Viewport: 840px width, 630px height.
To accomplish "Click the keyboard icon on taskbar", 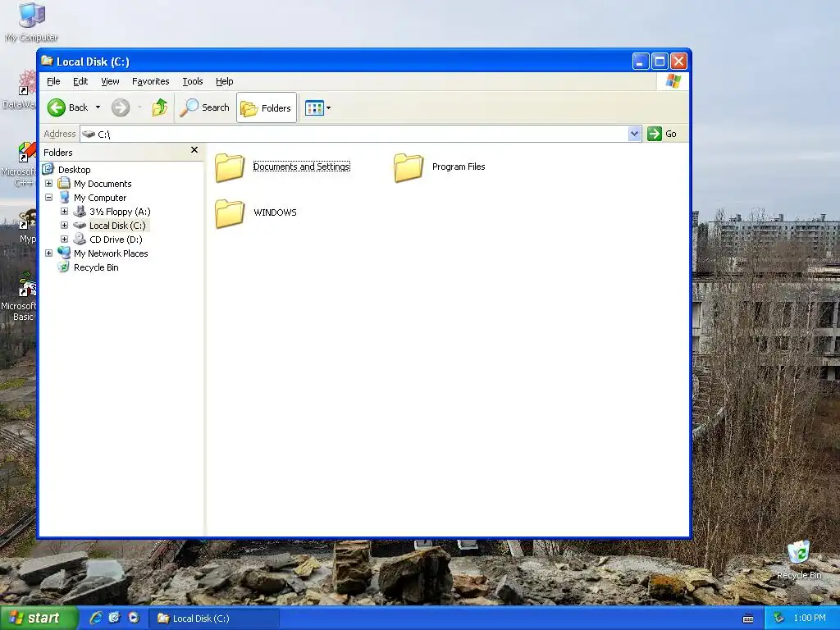I will coord(748,619).
